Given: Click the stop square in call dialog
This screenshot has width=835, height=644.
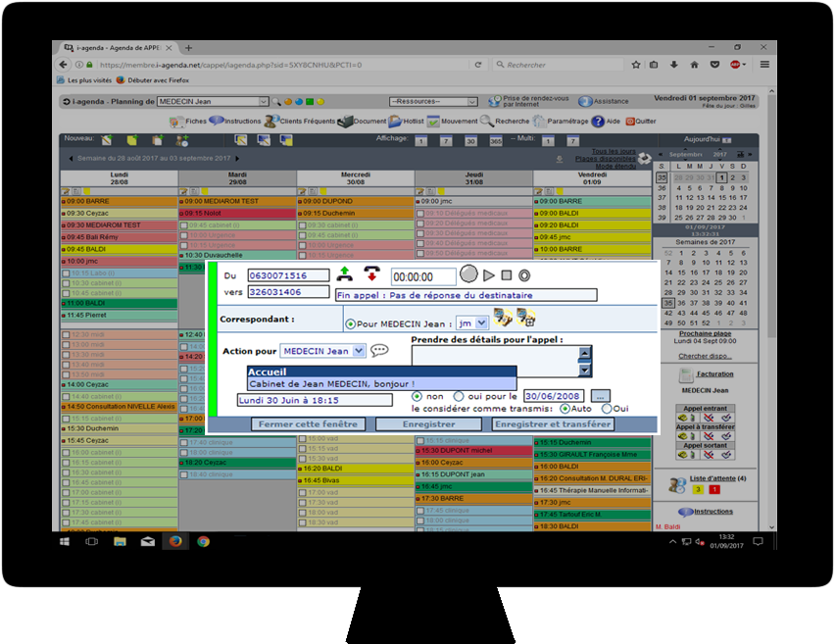Looking at the screenshot, I should click(507, 275).
